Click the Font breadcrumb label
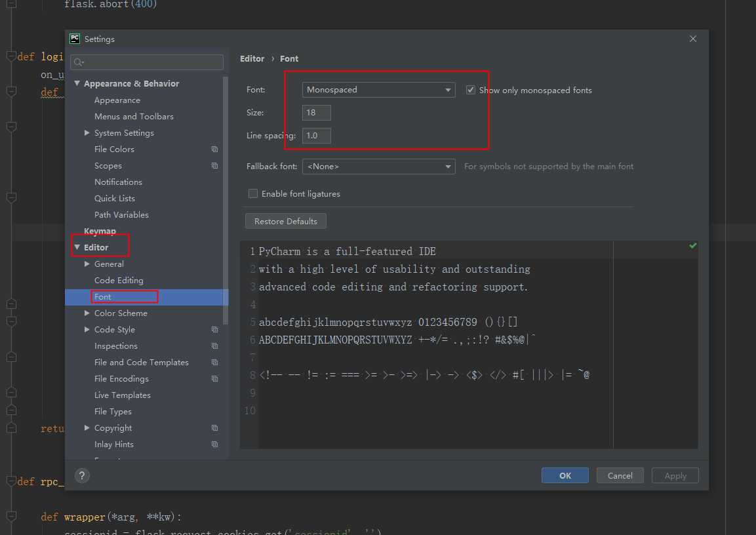 (289, 59)
